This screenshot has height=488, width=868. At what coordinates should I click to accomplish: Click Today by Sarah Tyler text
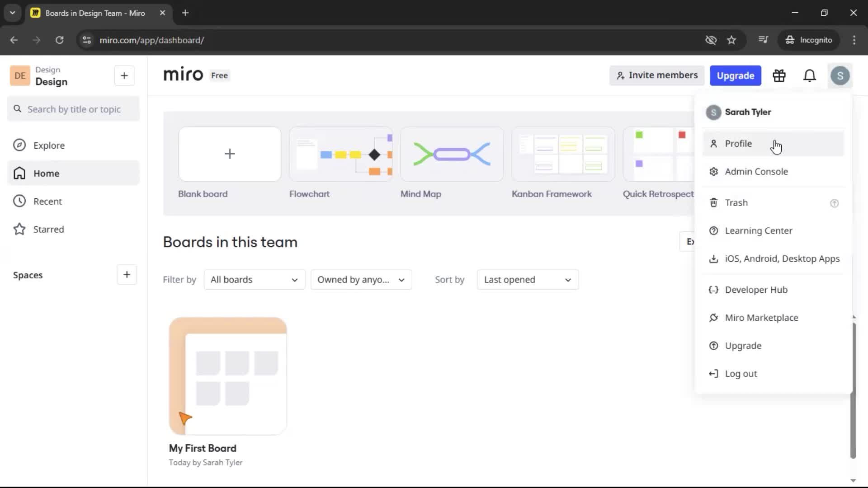click(x=206, y=463)
